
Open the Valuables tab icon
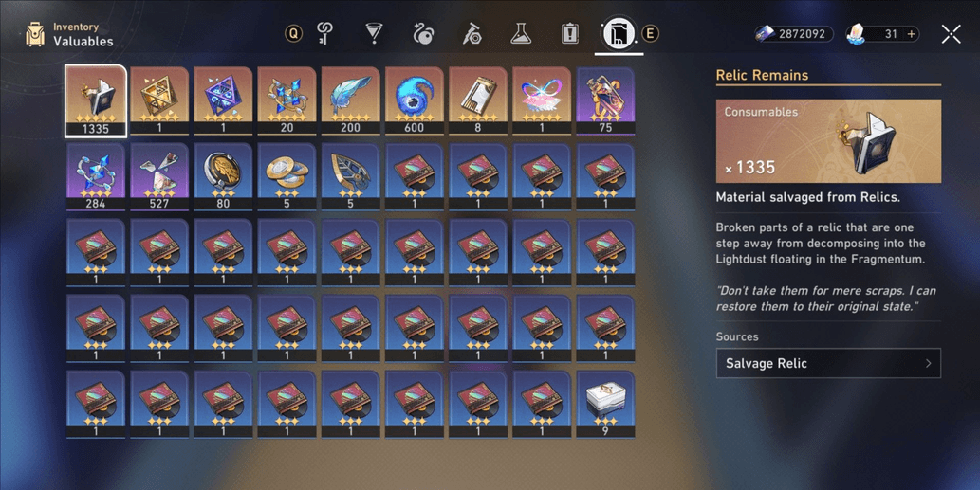[x=619, y=33]
